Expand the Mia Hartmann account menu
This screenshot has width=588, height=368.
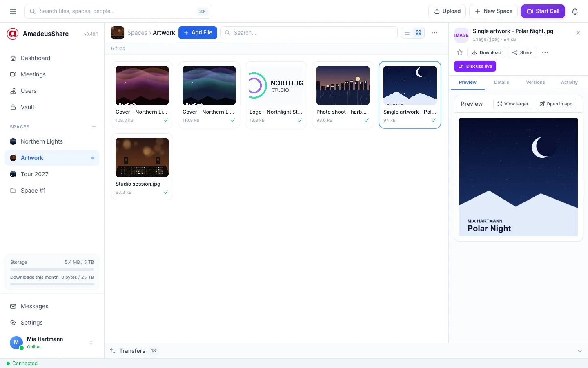coord(91,343)
